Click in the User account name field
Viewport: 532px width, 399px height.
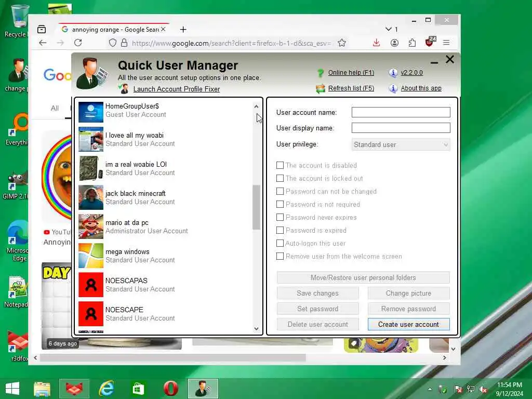tap(401, 112)
